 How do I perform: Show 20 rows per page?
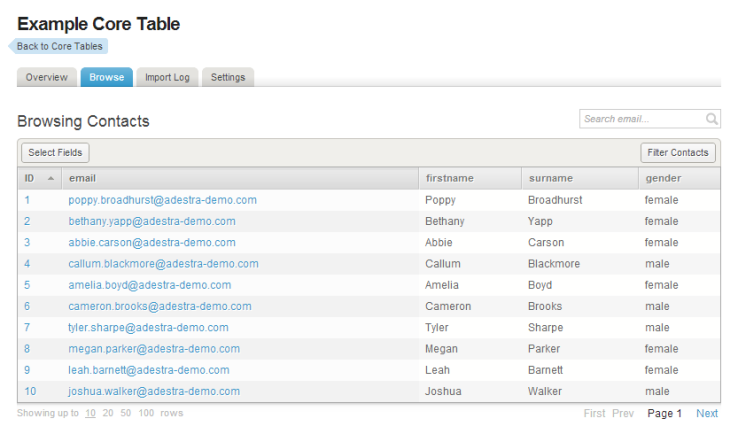(x=108, y=413)
